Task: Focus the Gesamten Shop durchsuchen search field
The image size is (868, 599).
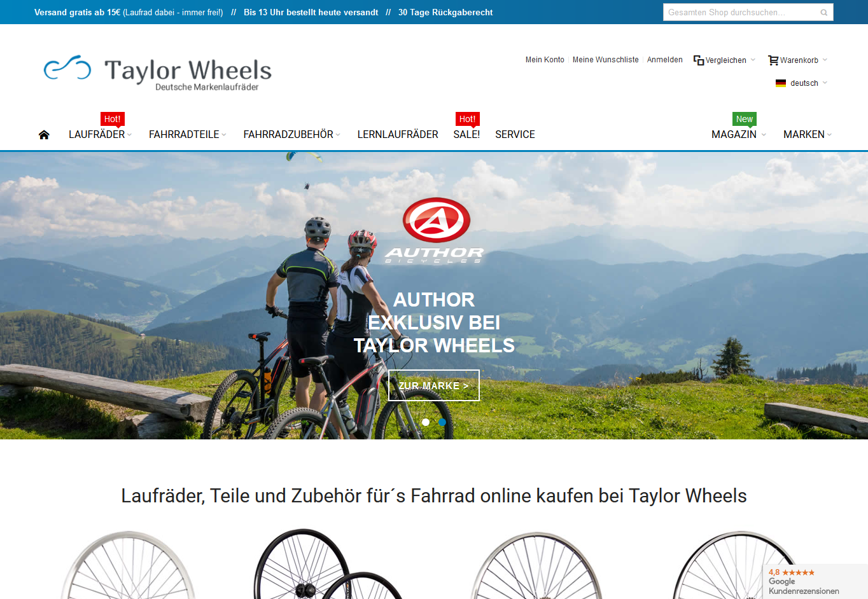Action: click(741, 12)
